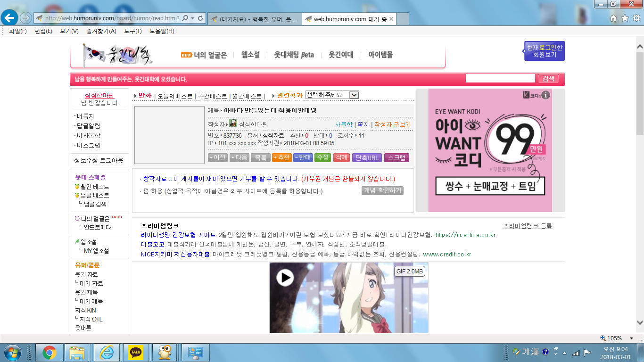Refresh the page using the reload icon
The image size is (644, 362).
200,18
